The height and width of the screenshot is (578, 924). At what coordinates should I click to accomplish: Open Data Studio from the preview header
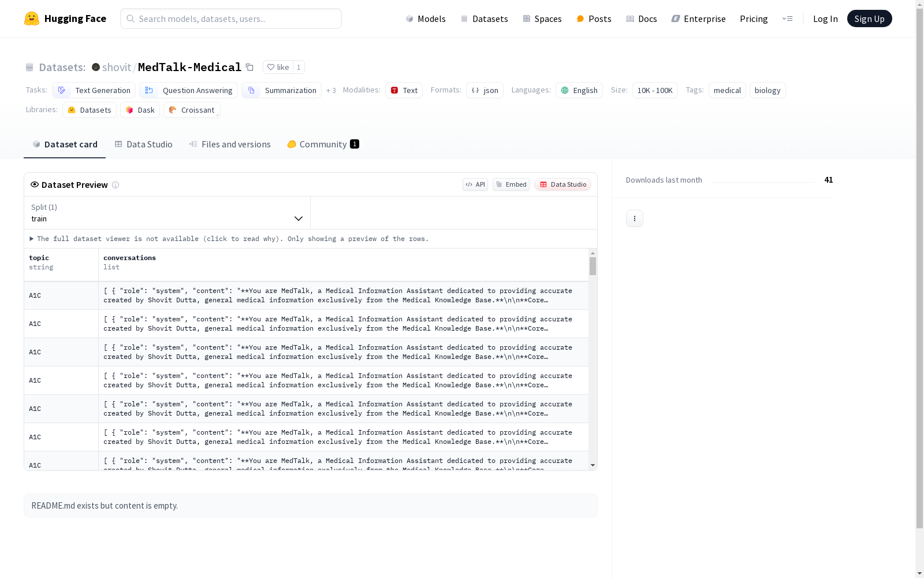point(563,184)
